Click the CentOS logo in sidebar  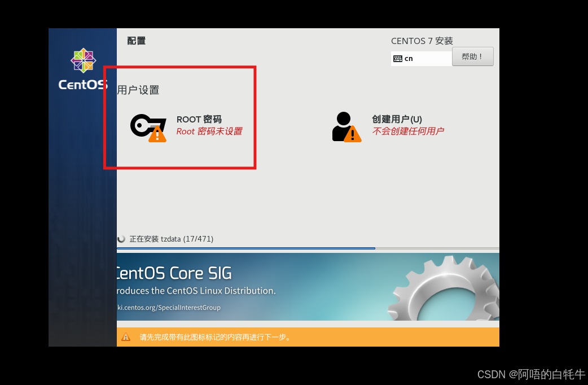[x=83, y=69]
